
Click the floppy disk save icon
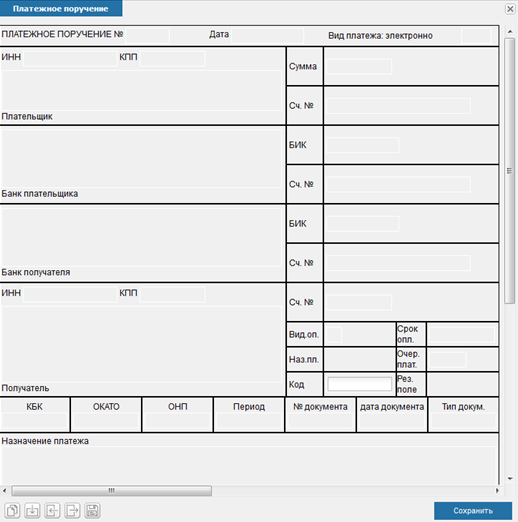[92, 510]
